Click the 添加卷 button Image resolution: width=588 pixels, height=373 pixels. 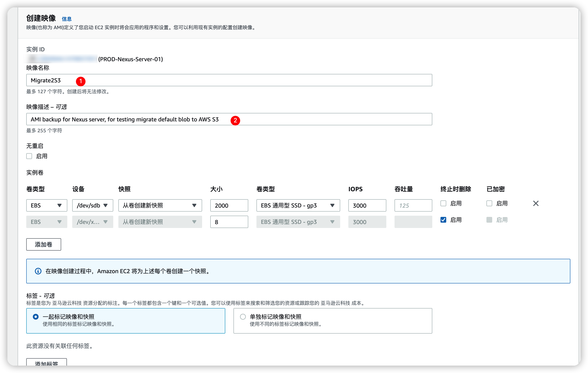tap(43, 244)
